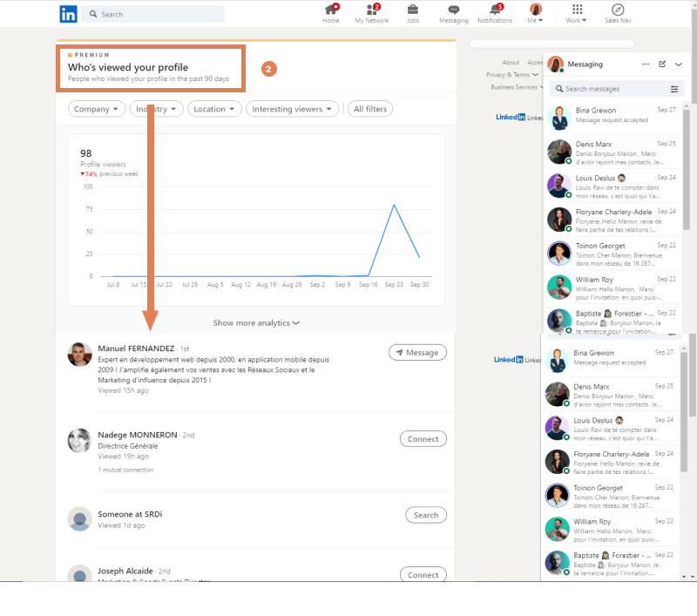Viewport: 697px width, 616px height.
Task: Click the Who's viewed your profile heading
Action: coord(128,67)
